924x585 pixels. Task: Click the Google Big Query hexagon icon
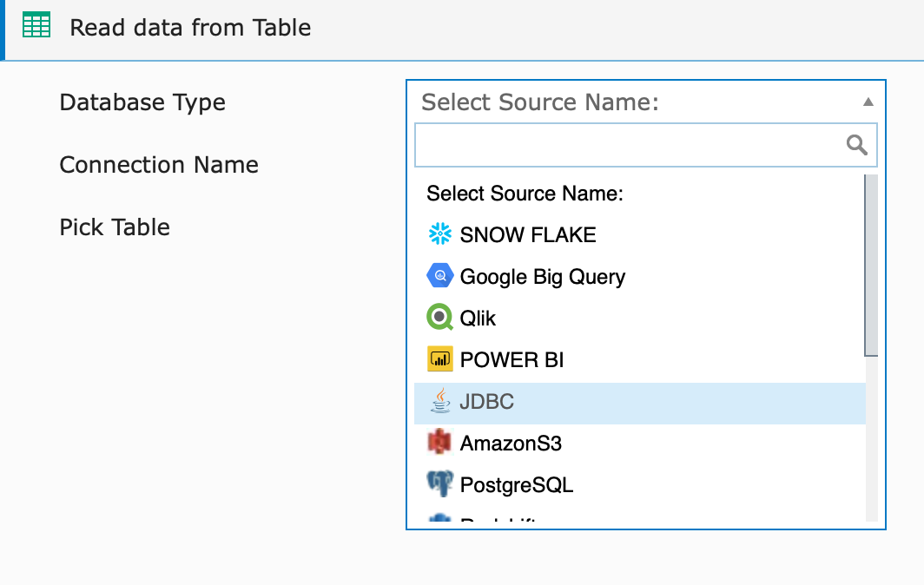(439, 275)
